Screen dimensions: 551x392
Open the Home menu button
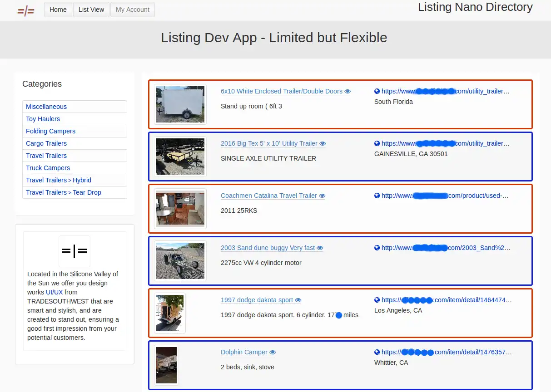click(58, 10)
